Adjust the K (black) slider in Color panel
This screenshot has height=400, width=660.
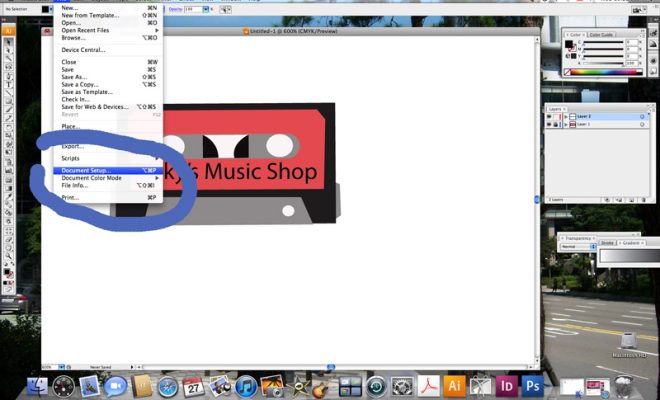click(602, 63)
